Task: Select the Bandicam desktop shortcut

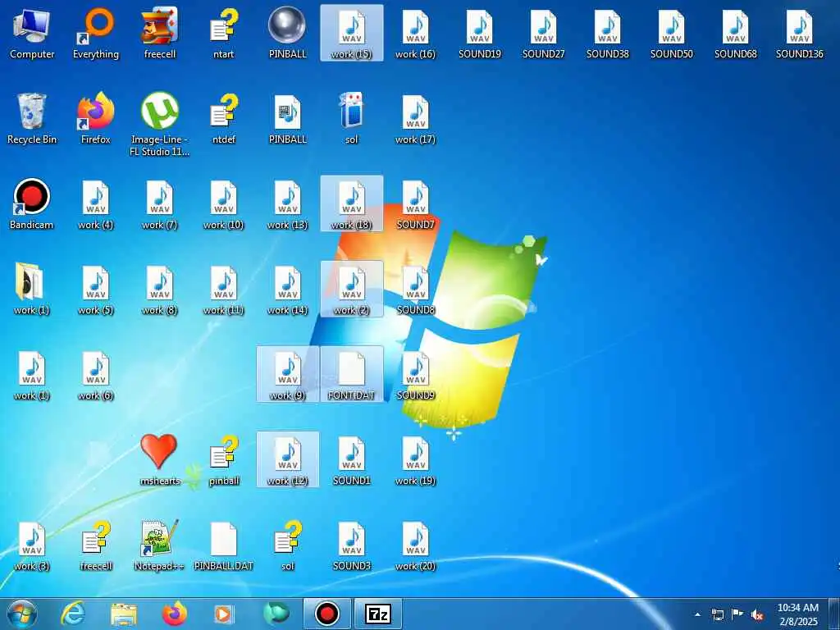Action: tap(32, 204)
